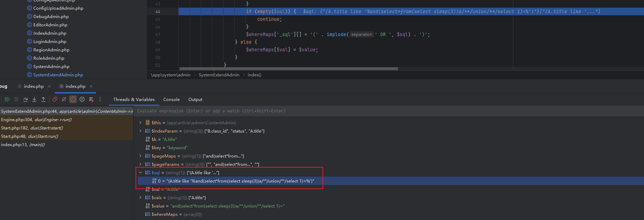Image resolution: width=644 pixels, height=220 pixels.
Task: Expand the $indexParam array node
Action: [x=140, y=131]
